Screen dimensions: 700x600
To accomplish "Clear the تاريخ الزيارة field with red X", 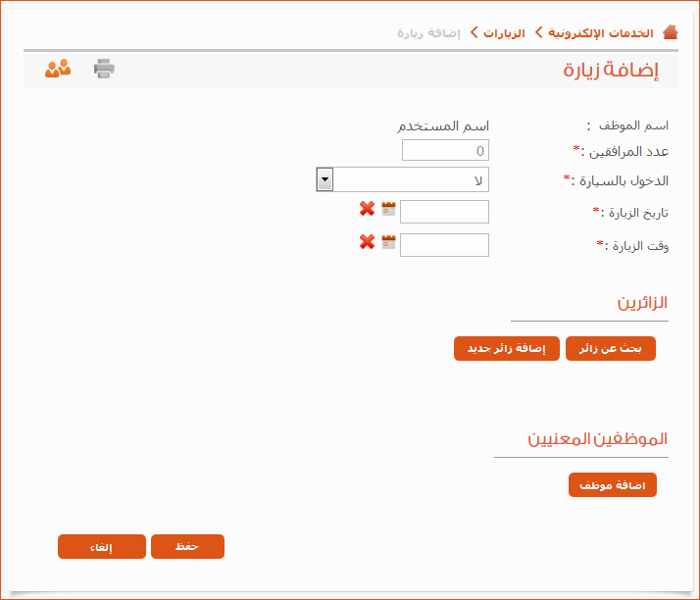I will point(367,209).
